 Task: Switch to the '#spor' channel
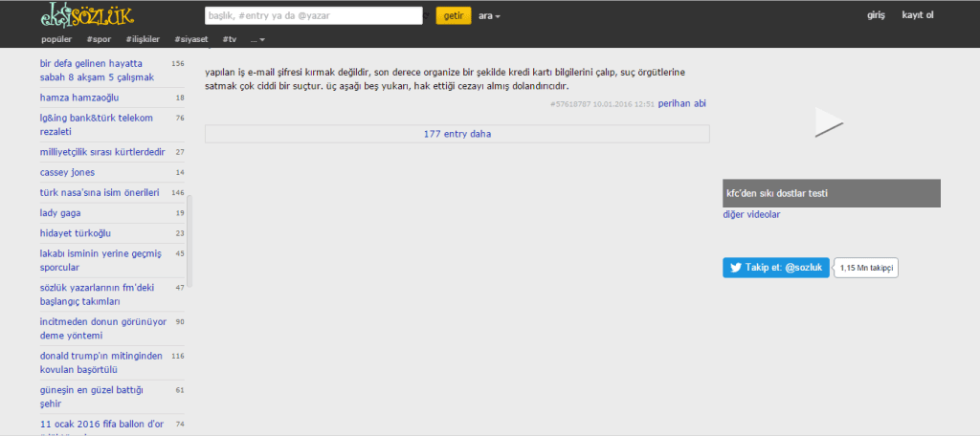click(x=98, y=39)
